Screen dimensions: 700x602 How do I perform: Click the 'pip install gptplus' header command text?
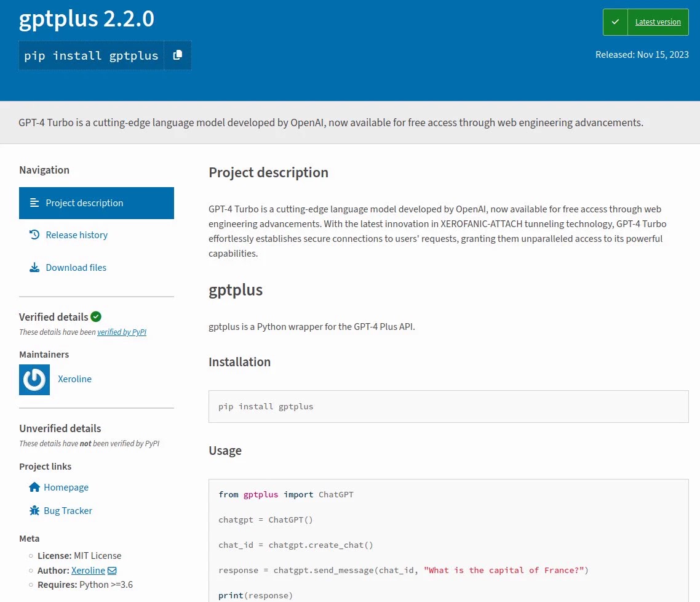tap(91, 55)
